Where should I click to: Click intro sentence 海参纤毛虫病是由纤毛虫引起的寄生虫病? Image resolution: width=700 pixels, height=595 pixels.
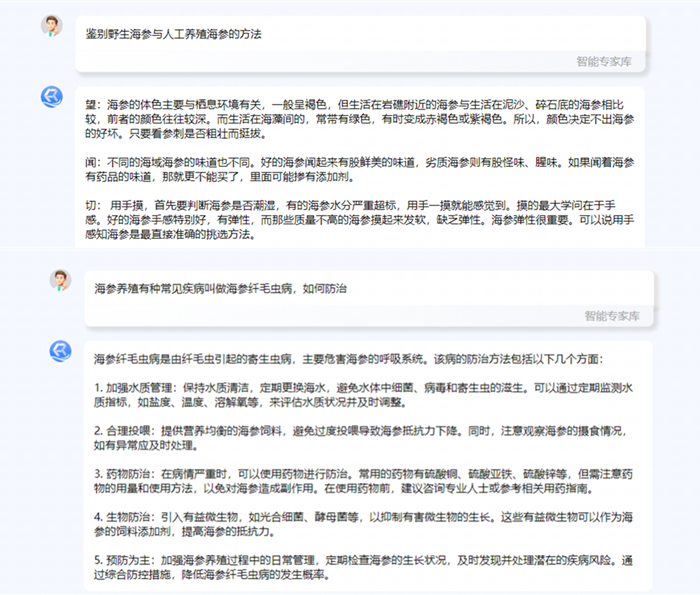pyautogui.click(x=193, y=359)
